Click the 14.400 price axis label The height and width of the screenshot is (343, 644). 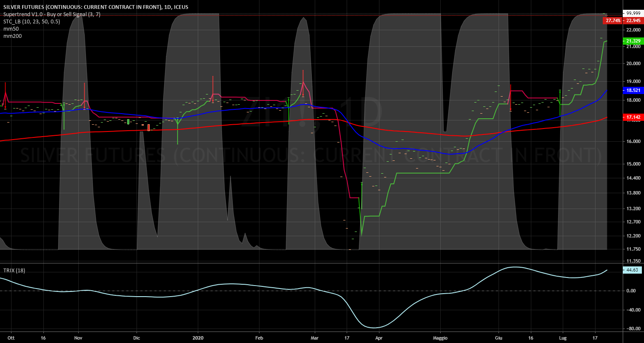[x=633, y=178]
